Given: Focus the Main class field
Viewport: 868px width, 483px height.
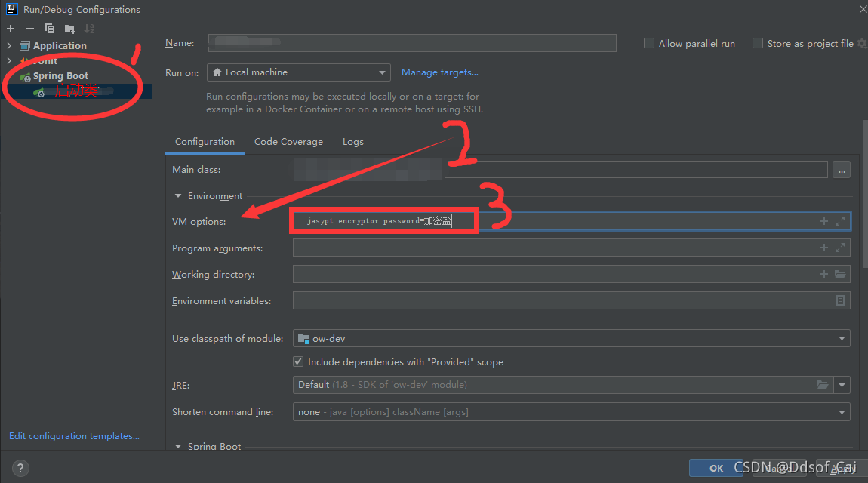Looking at the screenshot, I should click(560, 170).
